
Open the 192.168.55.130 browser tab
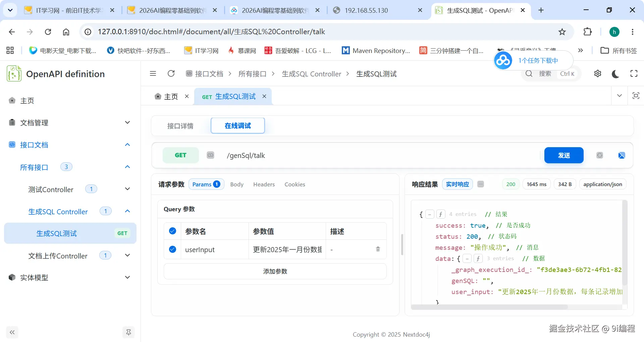click(x=377, y=10)
